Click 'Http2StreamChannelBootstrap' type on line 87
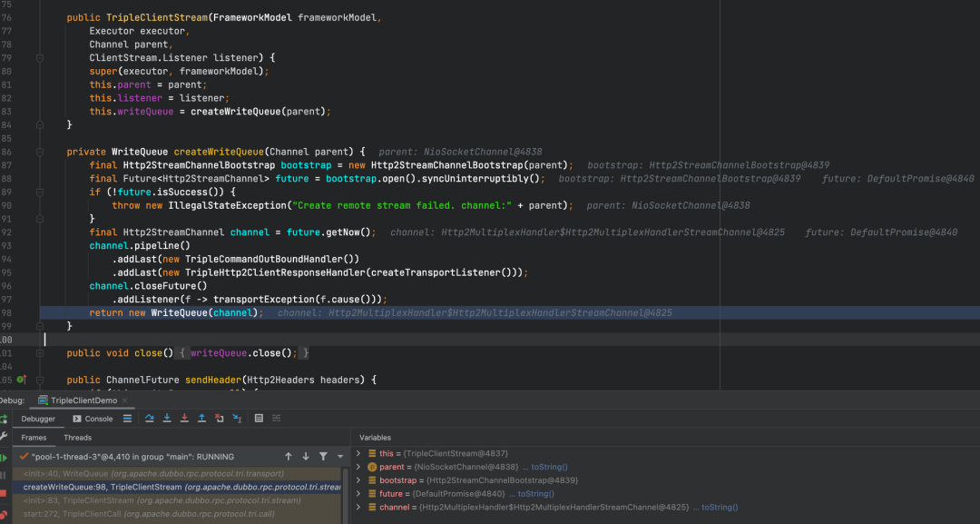Image resolution: width=980 pixels, height=524 pixels. (x=199, y=165)
